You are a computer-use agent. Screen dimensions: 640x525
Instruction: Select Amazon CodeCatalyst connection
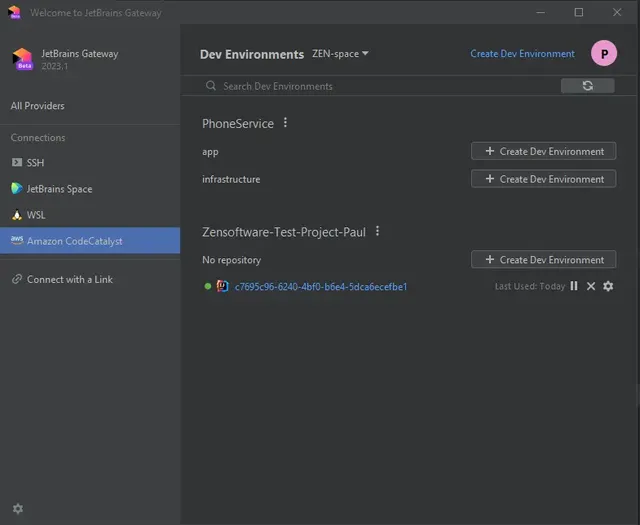90,241
